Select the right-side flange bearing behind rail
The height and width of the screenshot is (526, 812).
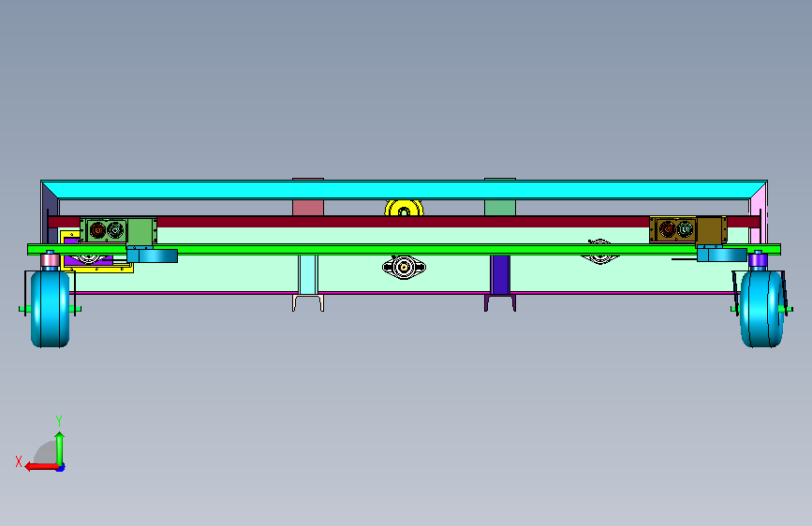[599, 251]
